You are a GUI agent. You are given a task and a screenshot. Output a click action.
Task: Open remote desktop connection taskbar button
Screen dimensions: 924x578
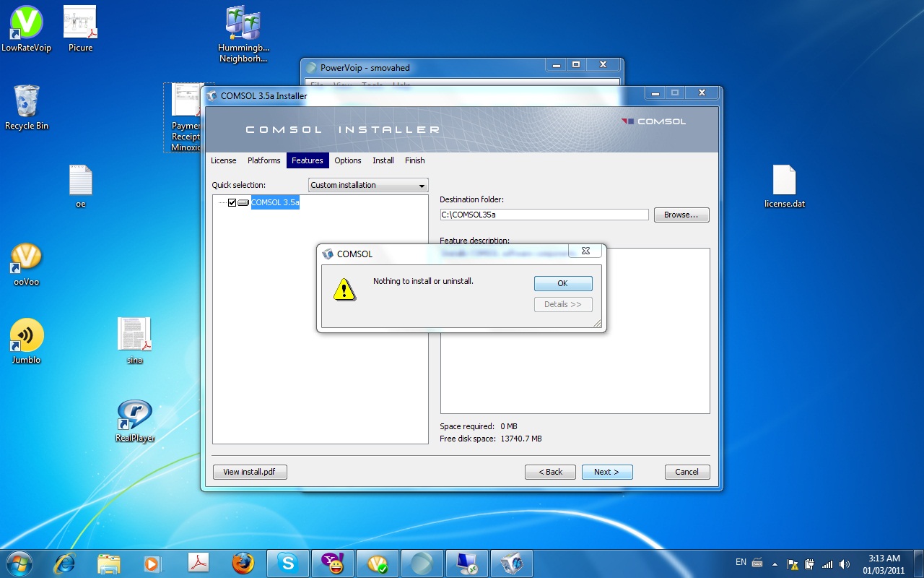(467, 564)
